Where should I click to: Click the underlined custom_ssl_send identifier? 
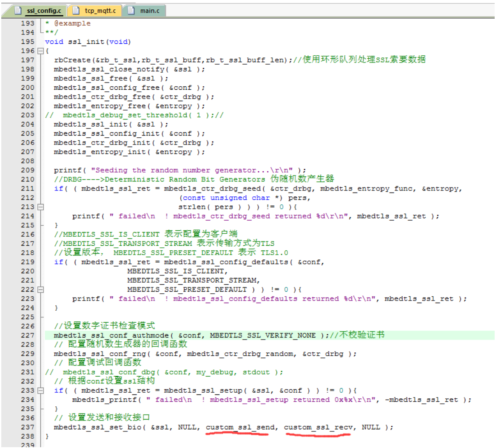tap(240, 427)
